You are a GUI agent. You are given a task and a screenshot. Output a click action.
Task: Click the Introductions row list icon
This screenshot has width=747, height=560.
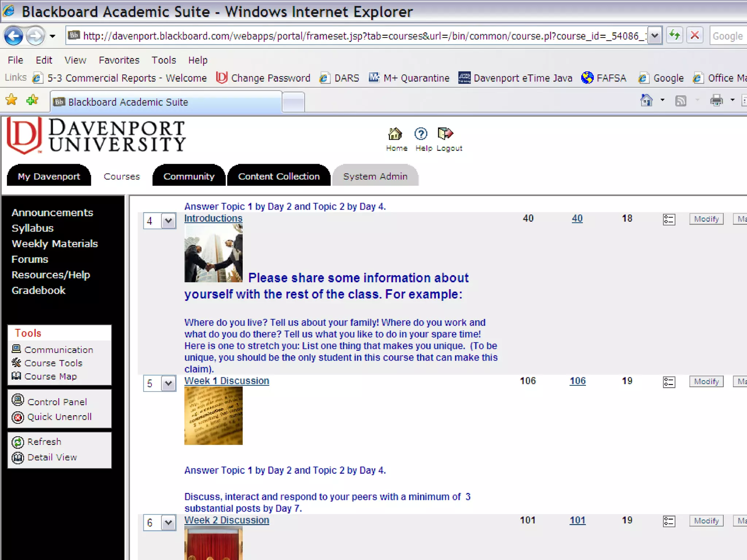point(669,219)
